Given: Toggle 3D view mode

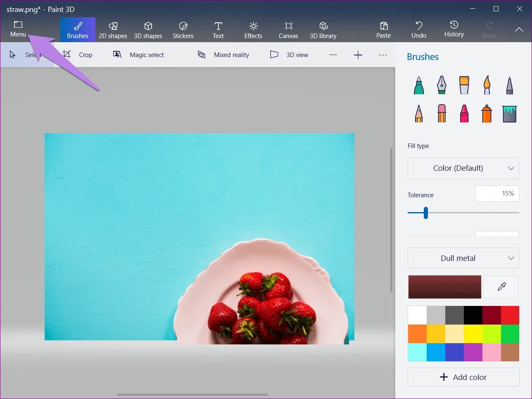Looking at the screenshot, I should [x=289, y=55].
